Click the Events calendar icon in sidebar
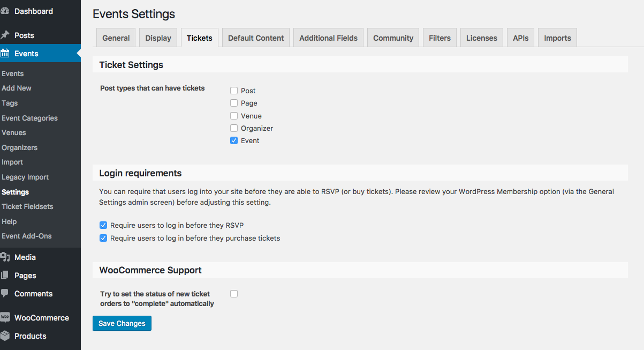The image size is (644, 350). coord(5,54)
